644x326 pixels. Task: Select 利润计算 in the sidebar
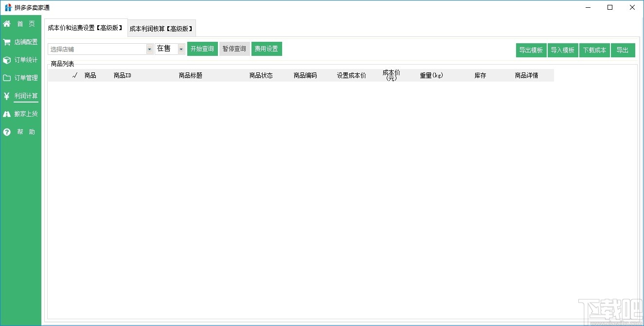pyautogui.click(x=26, y=96)
